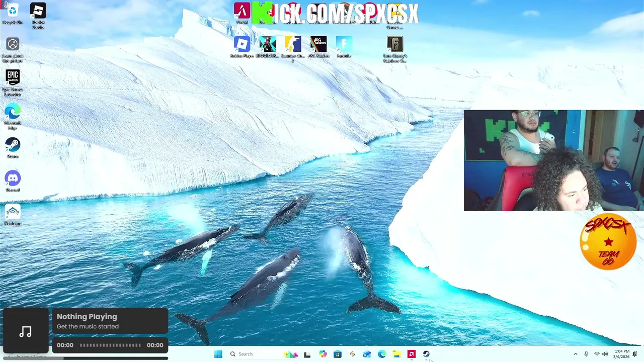Open the Recycle Bin desktop icon
The image size is (644, 362).
[13, 14]
